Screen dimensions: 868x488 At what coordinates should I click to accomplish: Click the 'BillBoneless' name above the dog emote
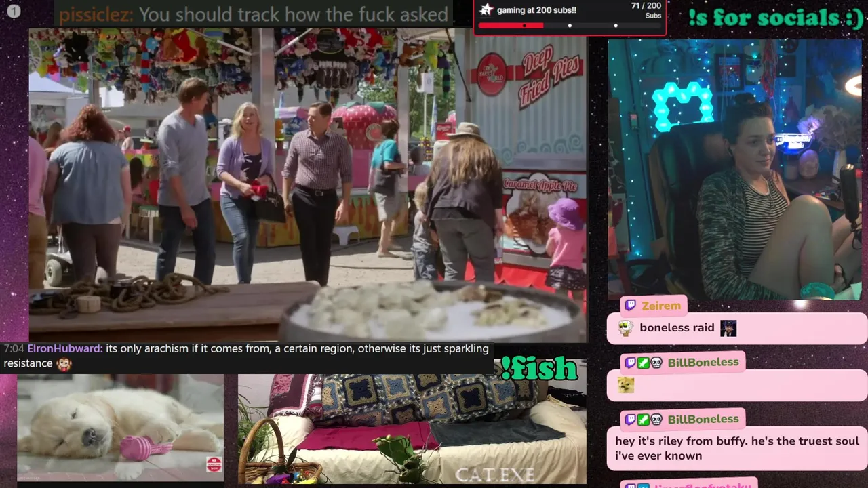[703, 363]
